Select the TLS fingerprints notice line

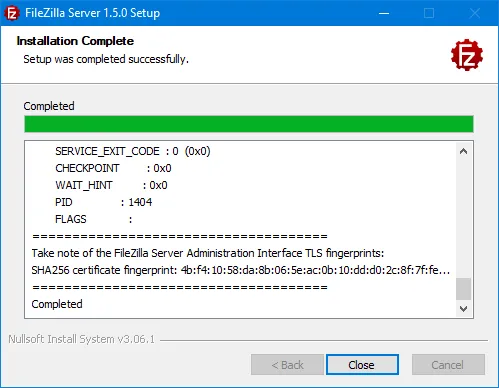208,253
